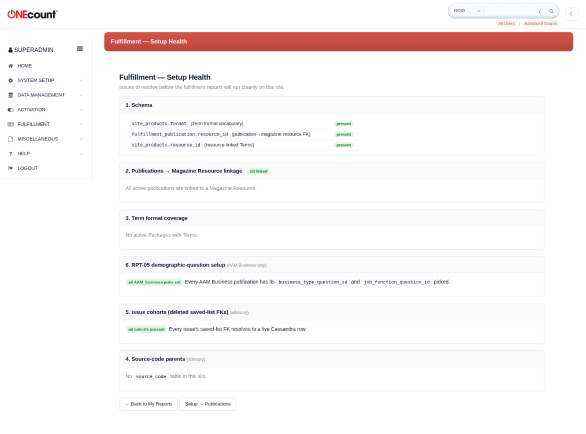Click the job_function_question_id code label
The height and width of the screenshot is (434, 586).
click(x=397, y=282)
